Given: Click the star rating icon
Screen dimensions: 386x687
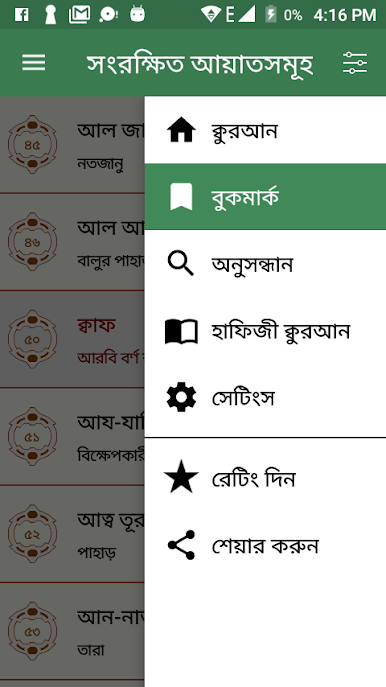Looking at the screenshot, I should (181, 477).
